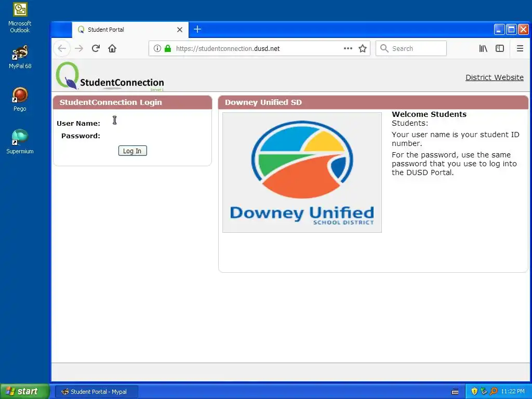The image size is (532, 399).
Task: Open the Windows Start menu
Action: pyautogui.click(x=25, y=391)
